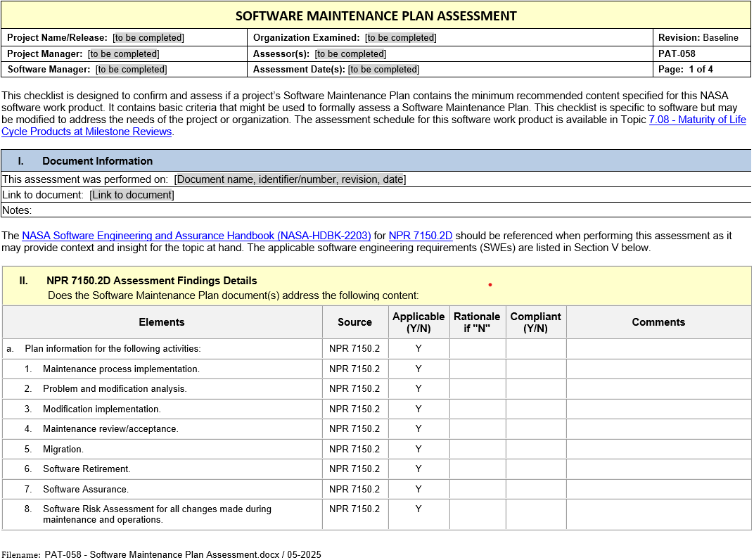Click the Project Name/Release placeholder field

coord(148,38)
